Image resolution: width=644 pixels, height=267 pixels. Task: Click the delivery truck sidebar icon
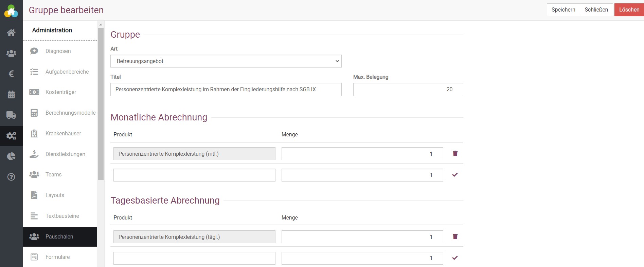(11, 115)
